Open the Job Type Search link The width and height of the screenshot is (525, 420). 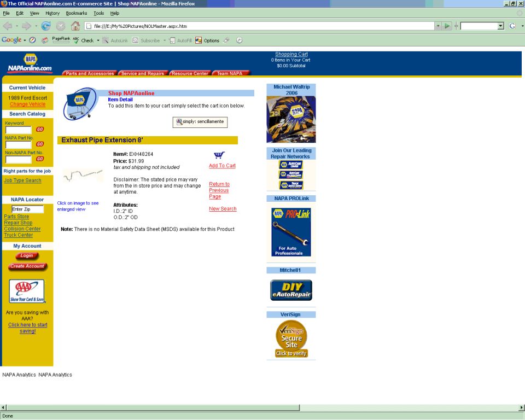(x=22, y=180)
